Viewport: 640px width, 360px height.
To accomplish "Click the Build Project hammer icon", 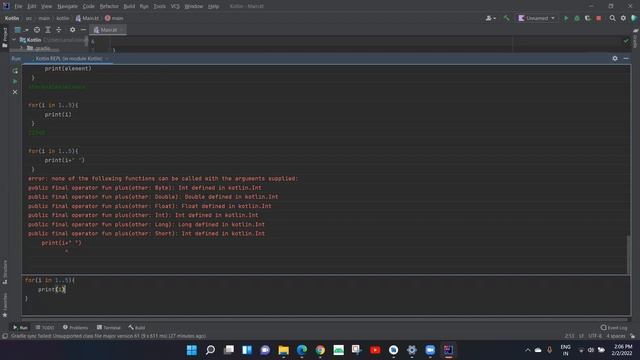I will pos(507,18).
